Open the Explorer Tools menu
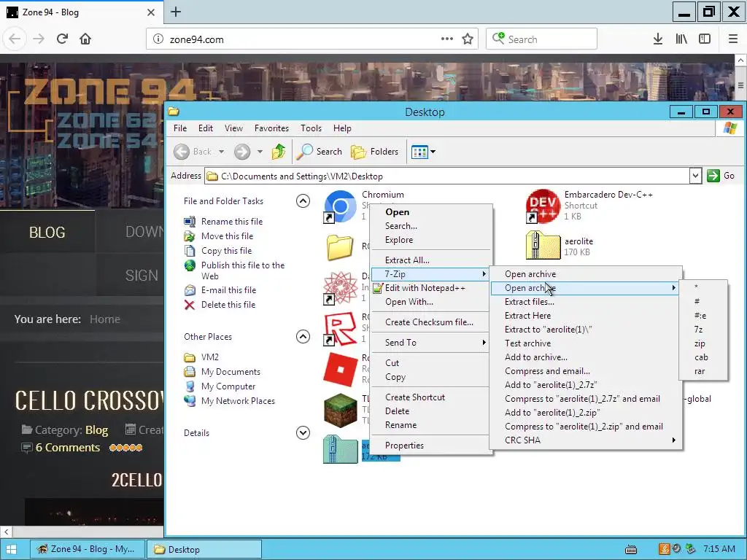747x560 pixels. (311, 128)
